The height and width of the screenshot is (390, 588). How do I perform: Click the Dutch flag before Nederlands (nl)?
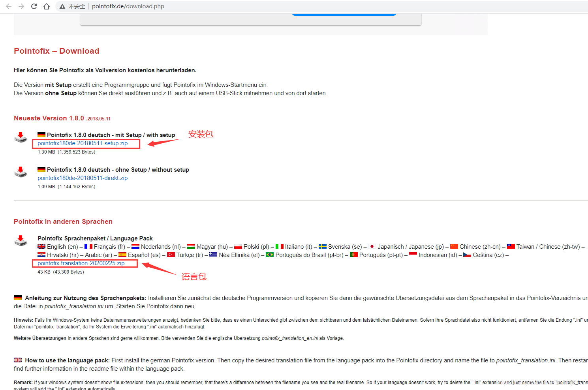click(x=135, y=246)
